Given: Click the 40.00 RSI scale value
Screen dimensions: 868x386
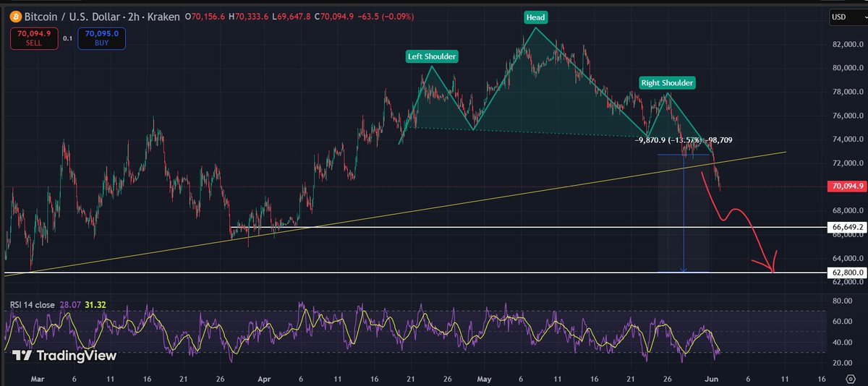Looking at the screenshot, I should (x=843, y=342).
